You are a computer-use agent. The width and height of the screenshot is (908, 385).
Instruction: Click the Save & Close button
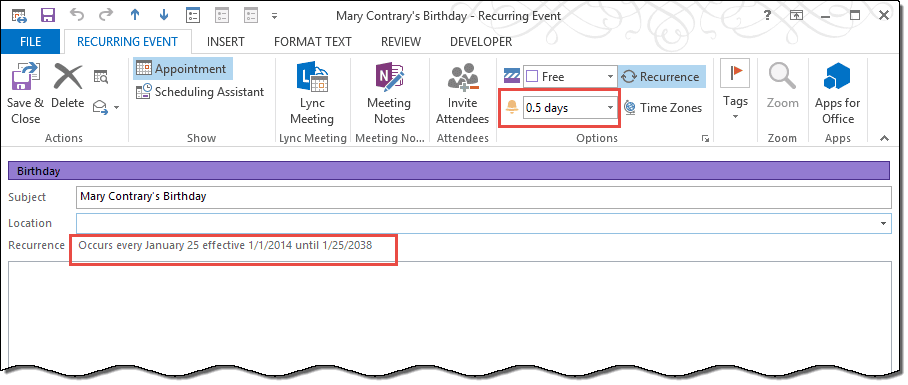26,93
